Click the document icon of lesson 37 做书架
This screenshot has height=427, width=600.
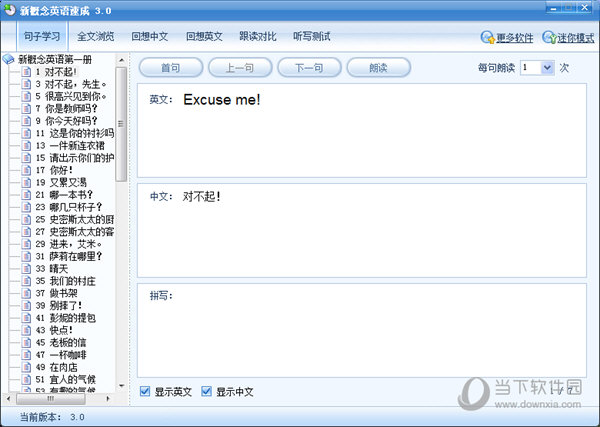(26, 293)
